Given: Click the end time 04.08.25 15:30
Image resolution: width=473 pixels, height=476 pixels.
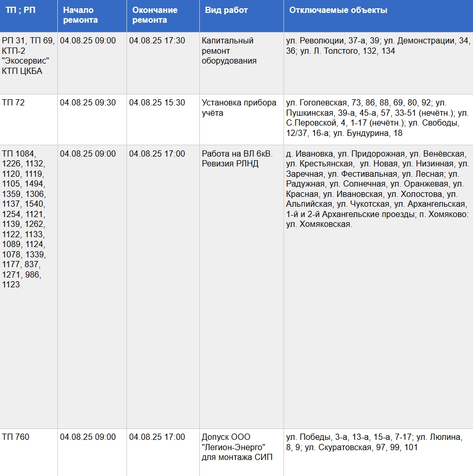Looking at the screenshot, I should point(157,103).
